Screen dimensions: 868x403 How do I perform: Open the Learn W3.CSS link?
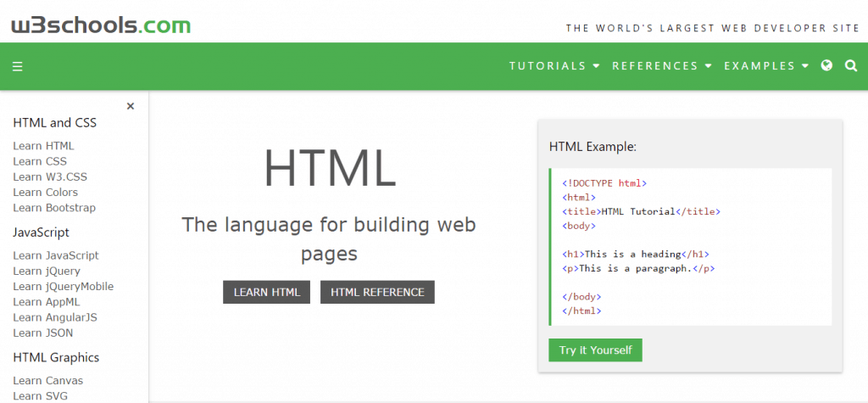click(x=50, y=176)
